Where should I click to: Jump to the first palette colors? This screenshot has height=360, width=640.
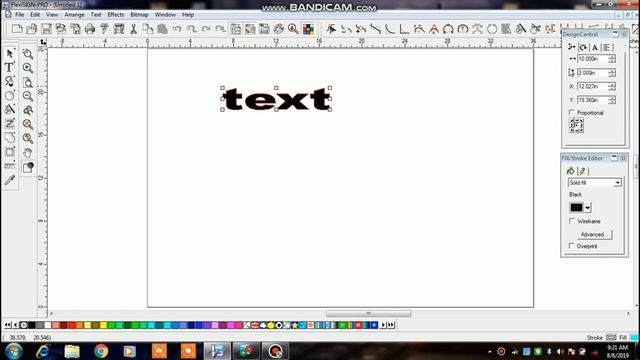click(8, 325)
